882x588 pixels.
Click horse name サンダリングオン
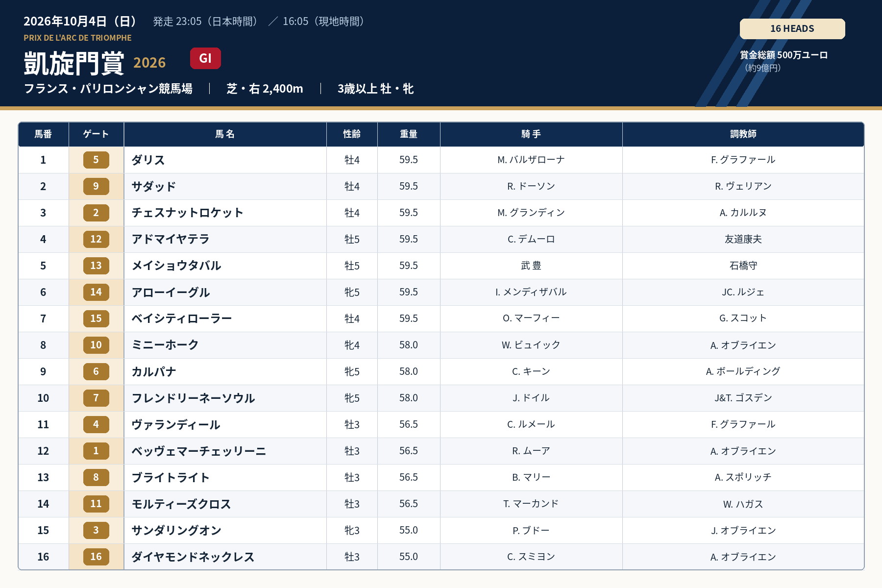click(176, 531)
